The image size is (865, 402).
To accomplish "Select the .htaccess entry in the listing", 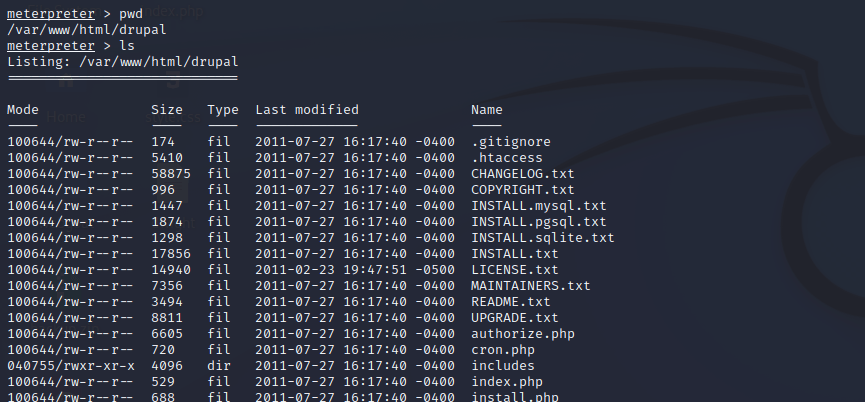I will coord(507,158).
